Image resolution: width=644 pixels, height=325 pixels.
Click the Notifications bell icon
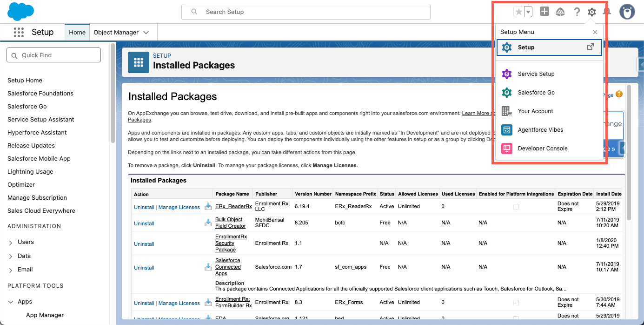coord(606,12)
